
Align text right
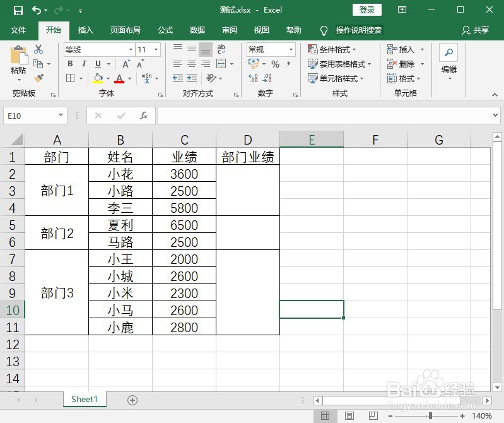point(206,64)
